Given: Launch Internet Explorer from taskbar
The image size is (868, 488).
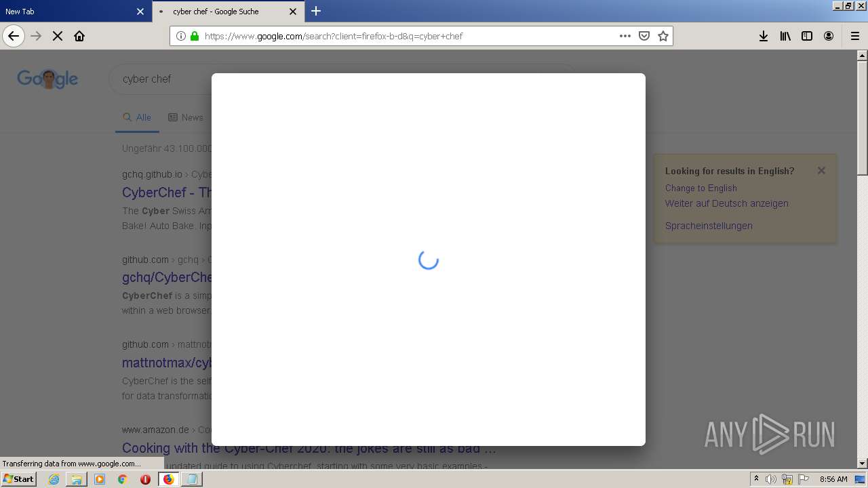Looking at the screenshot, I should [x=54, y=479].
